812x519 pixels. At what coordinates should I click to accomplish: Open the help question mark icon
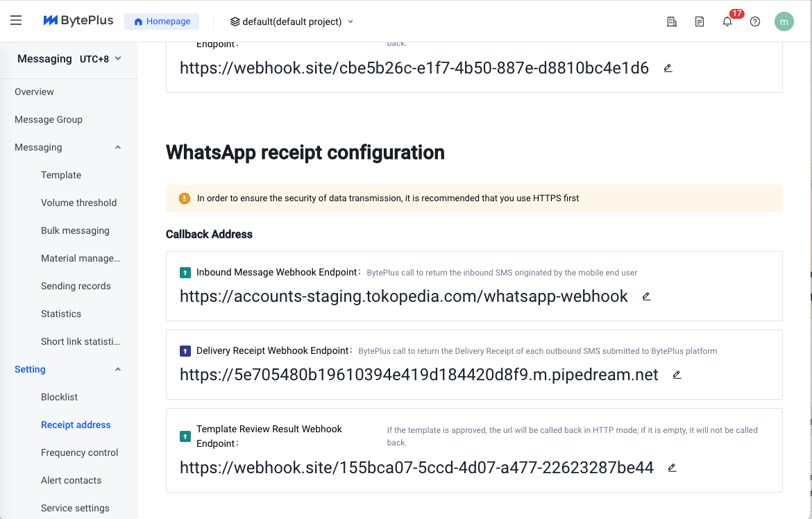[x=755, y=22]
